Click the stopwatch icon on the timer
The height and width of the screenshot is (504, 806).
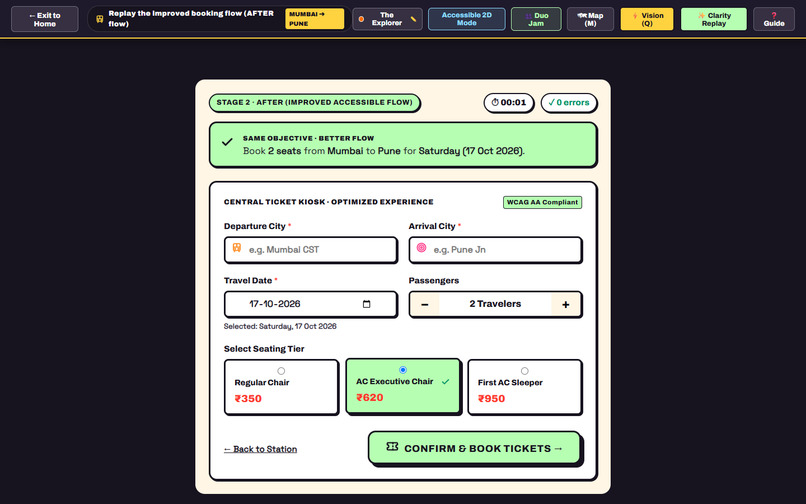coord(495,102)
